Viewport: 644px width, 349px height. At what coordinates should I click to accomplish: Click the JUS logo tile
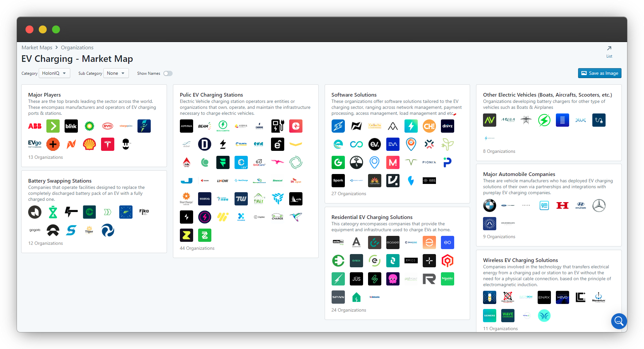click(x=356, y=279)
